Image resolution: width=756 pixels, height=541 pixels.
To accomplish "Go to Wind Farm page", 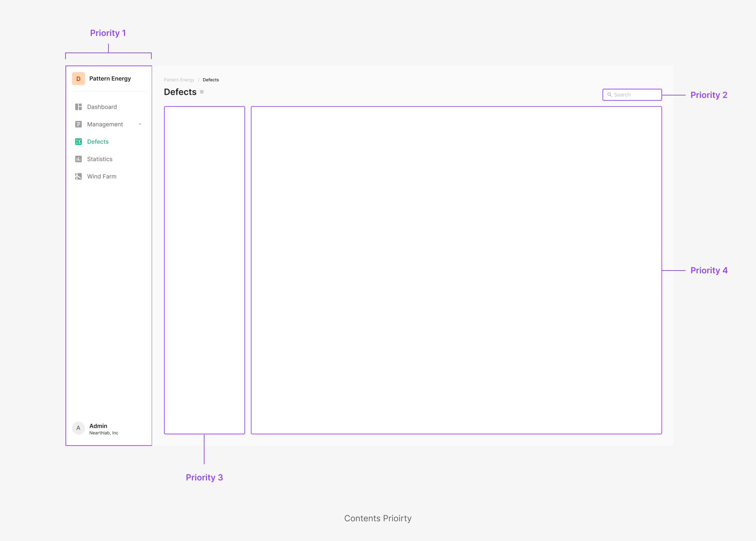I will (x=102, y=176).
